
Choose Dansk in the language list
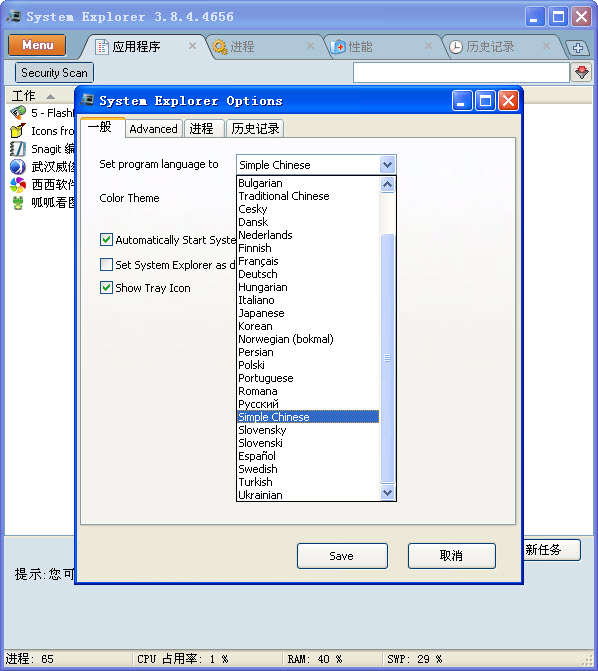point(308,222)
